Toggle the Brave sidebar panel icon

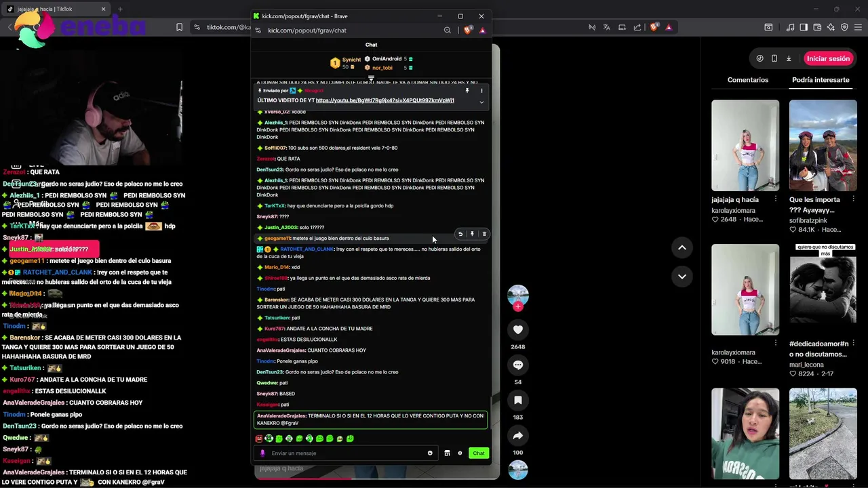click(804, 27)
